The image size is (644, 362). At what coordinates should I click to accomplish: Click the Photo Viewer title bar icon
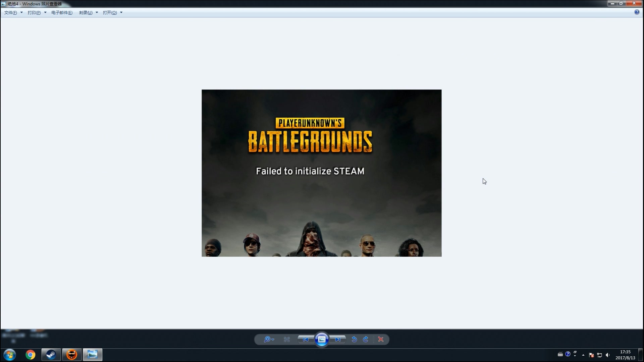coord(3,4)
